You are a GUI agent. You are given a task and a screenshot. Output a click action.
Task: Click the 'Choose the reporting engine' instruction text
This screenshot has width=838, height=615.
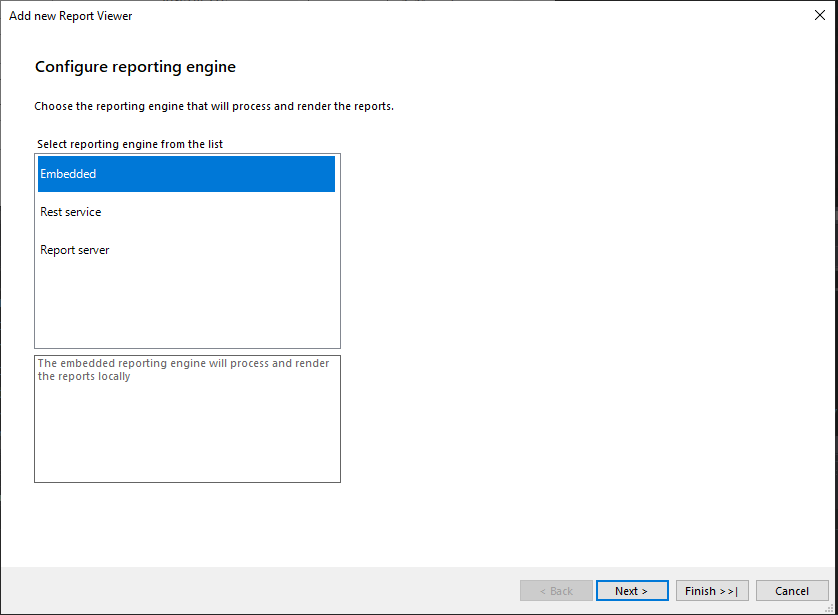[214, 106]
